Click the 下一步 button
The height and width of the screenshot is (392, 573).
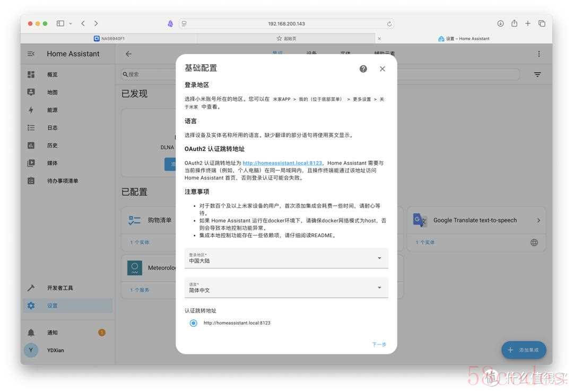[x=379, y=344]
